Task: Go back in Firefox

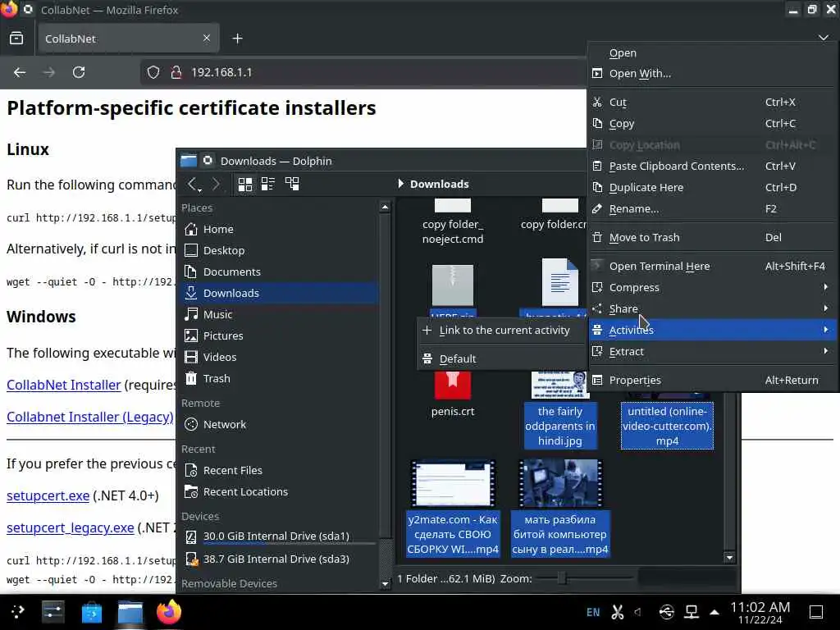Action: point(20,72)
